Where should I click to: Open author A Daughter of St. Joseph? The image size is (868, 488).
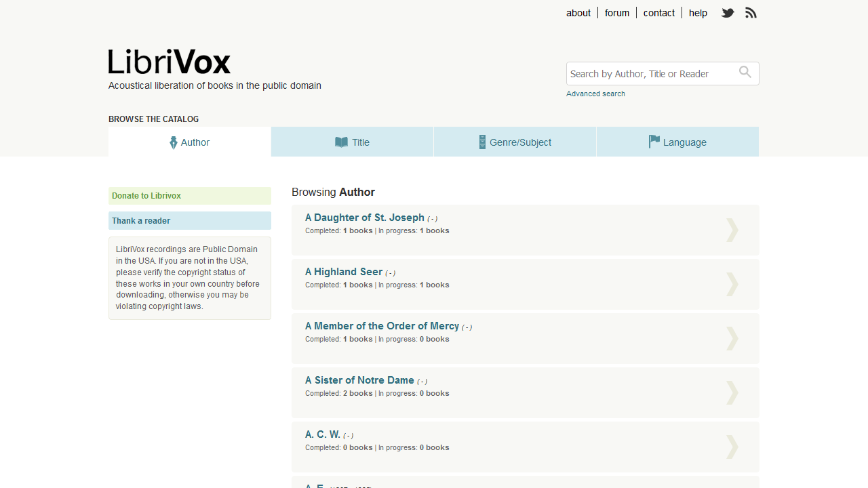pyautogui.click(x=365, y=218)
